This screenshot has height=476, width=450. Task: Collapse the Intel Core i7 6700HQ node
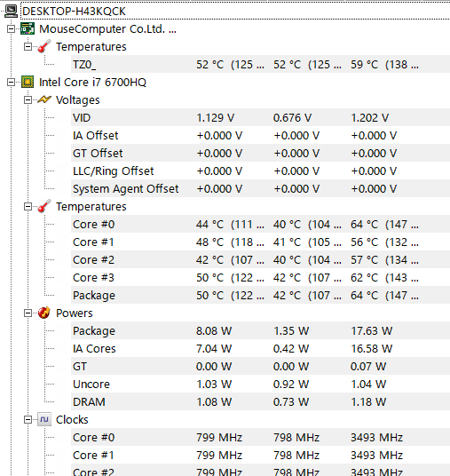point(11,83)
